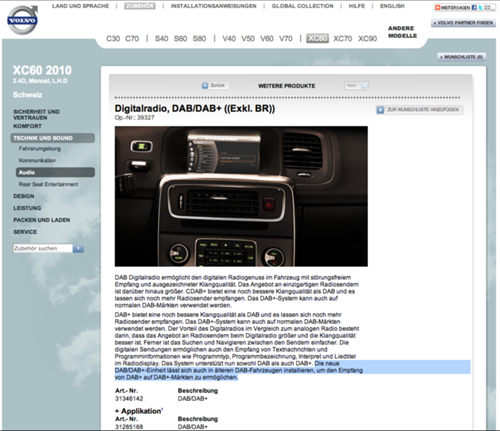Click the Schweiz country label

tap(27, 95)
